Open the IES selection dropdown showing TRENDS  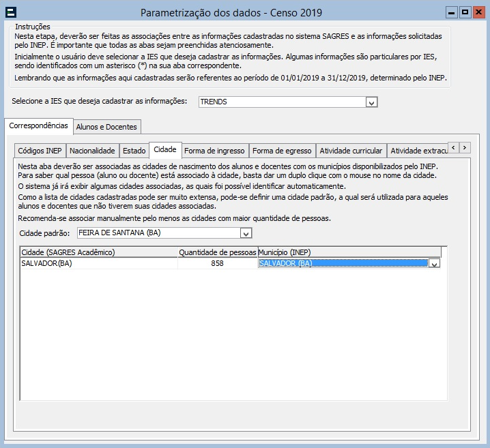[x=371, y=102]
